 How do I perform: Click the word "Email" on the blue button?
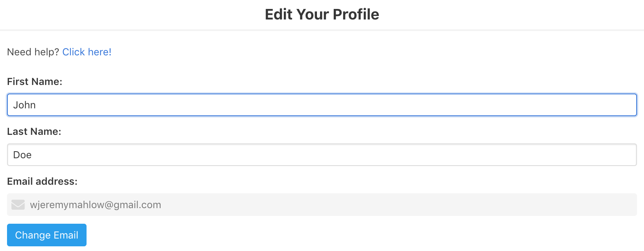coord(66,235)
